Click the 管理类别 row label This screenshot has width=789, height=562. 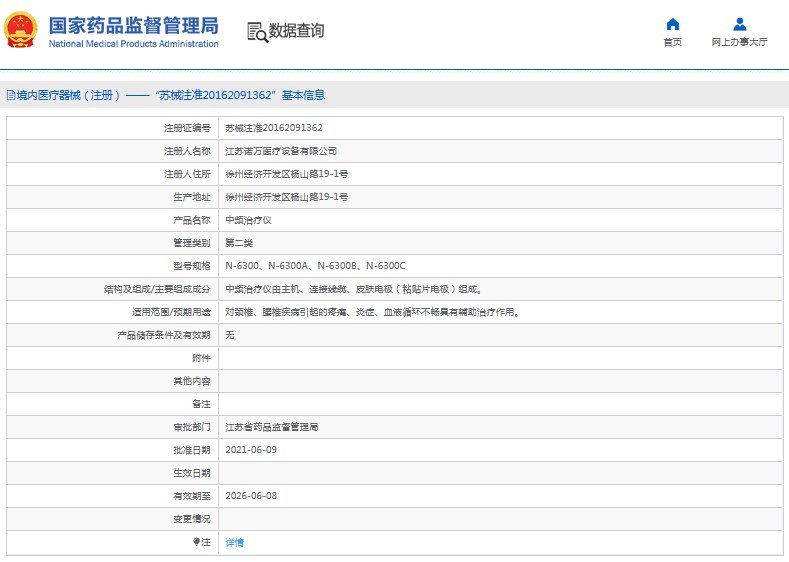pos(192,243)
